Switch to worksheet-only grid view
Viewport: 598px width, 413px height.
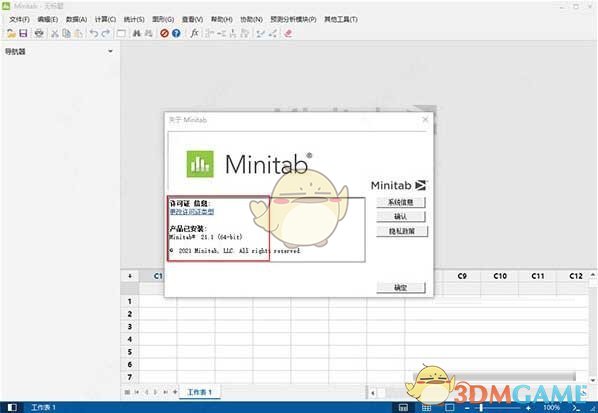(426, 408)
